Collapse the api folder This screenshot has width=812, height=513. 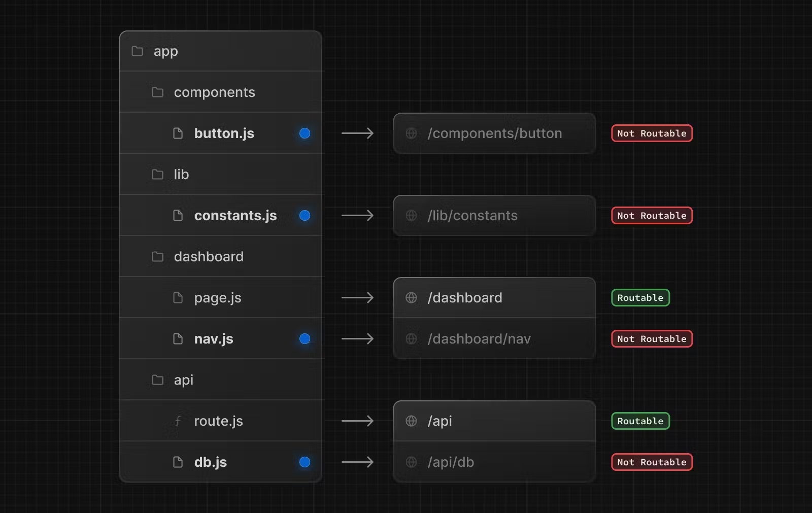[184, 380]
